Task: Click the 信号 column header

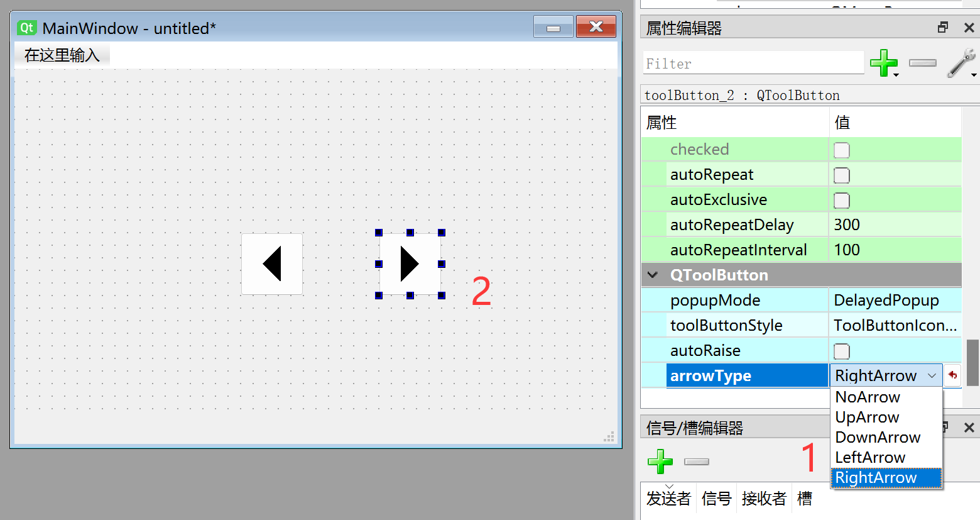Action: pyautogui.click(x=717, y=498)
